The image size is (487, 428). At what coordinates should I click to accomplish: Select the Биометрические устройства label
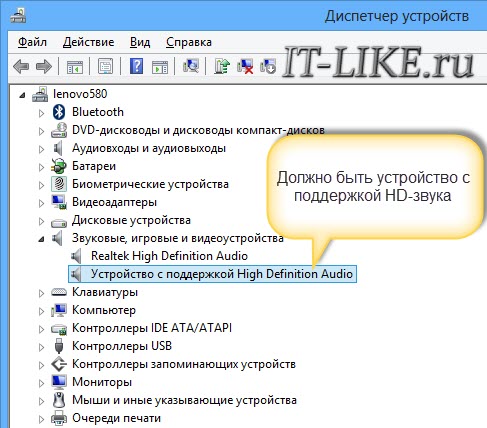pyautogui.click(x=150, y=184)
